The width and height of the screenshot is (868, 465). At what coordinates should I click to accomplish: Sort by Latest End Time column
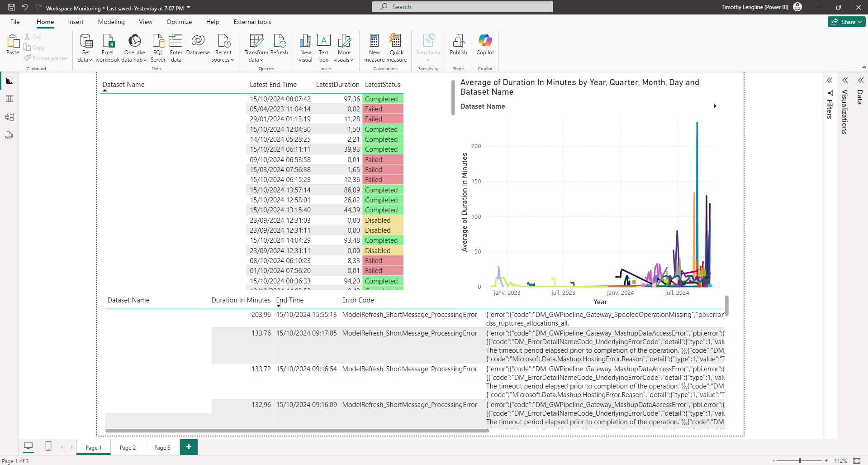click(x=273, y=85)
